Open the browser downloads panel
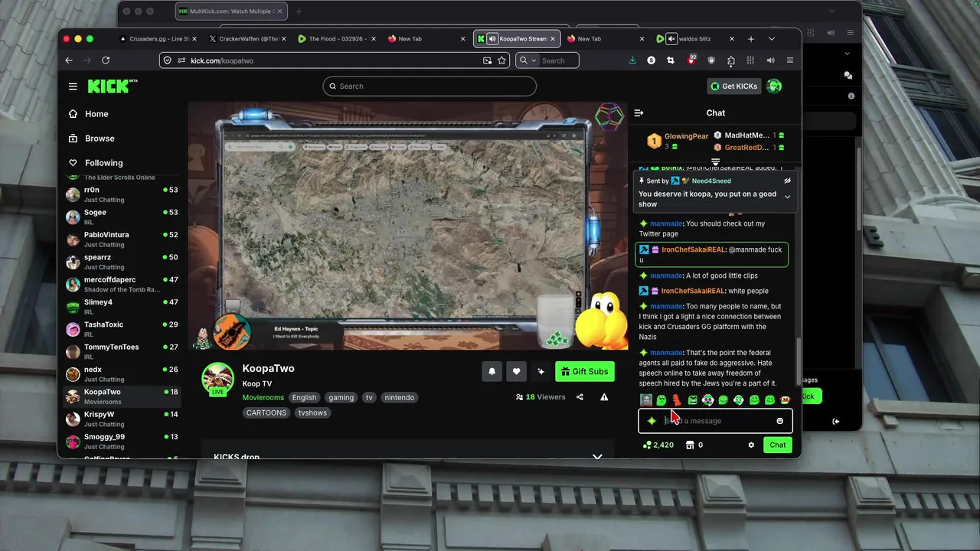This screenshot has height=551, width=980. tap(632, 60)
